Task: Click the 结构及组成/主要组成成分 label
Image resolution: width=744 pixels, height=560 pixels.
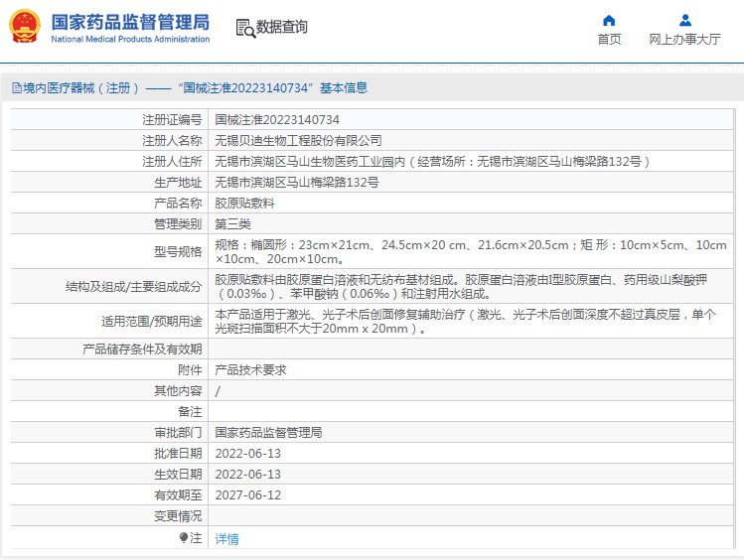Action: [x=134, y=286]
